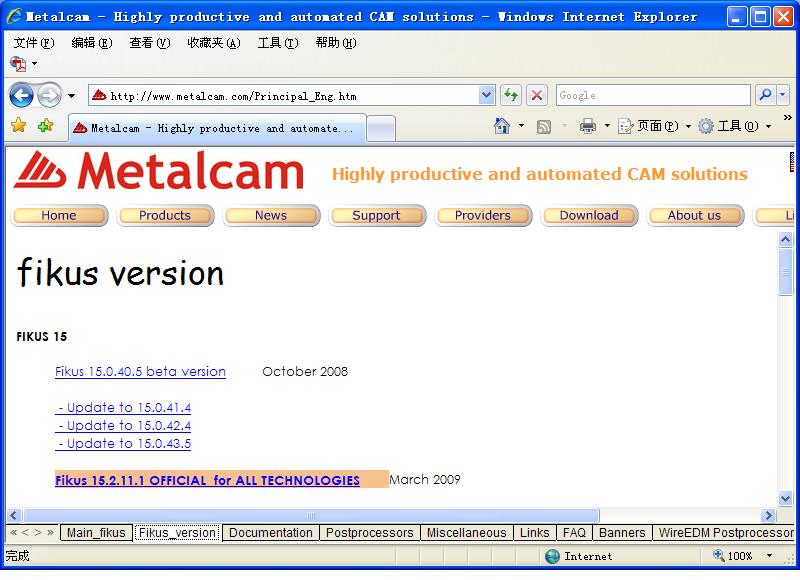This screenshot has height=580, width=800.
Task: Open the search provider dropdown arrow
Action: (x=783, y=95)
